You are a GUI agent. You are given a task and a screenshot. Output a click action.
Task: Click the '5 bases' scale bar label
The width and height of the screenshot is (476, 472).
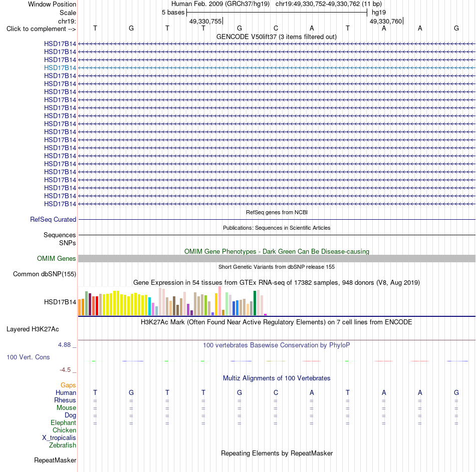pyautogui.click(x=173, y=13)
